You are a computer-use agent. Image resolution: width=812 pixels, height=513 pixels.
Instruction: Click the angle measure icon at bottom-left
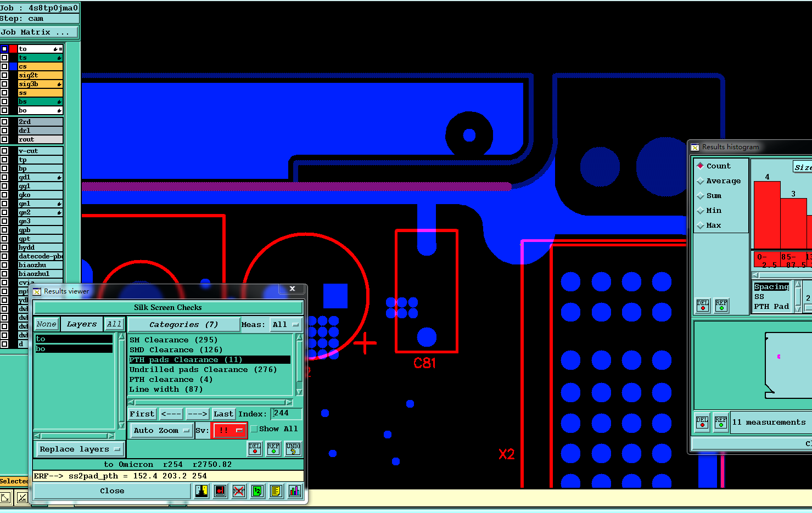pyautogui.click(x=23, y=498)
